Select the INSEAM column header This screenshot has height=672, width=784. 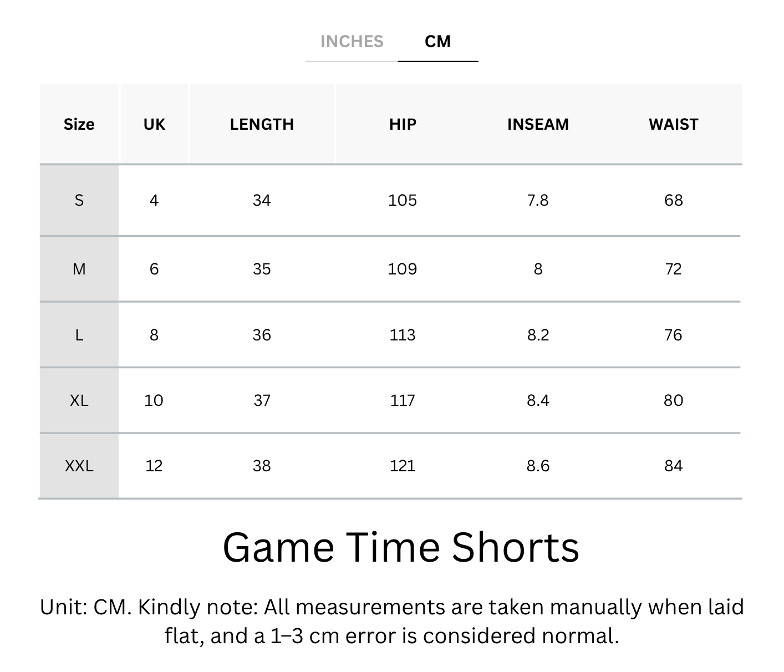point(538,124)
